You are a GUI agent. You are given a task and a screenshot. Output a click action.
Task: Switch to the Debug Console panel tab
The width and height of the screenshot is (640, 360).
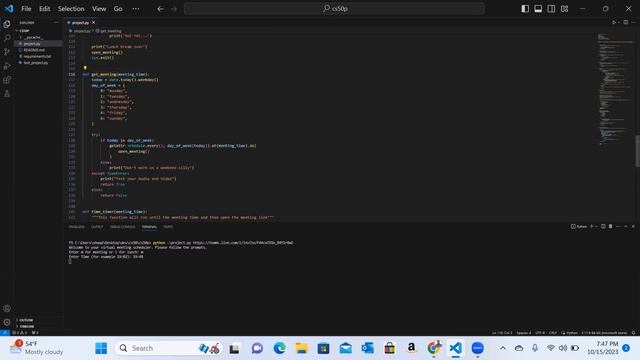coord(122,227)
